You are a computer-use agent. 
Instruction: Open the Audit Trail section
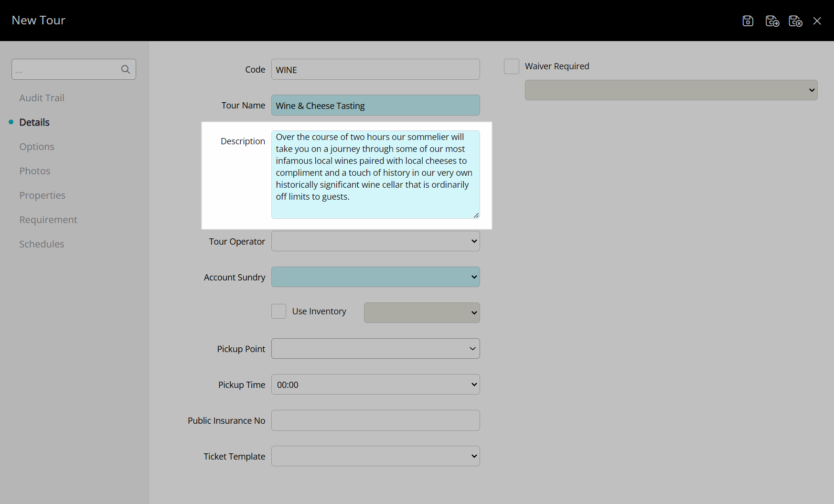[42, 97]
